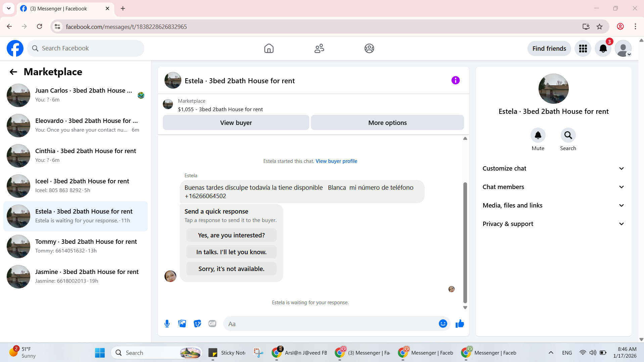Focus the Aa message input field
The width and height of the screenshot is (644, 362).
pos(331,324)
